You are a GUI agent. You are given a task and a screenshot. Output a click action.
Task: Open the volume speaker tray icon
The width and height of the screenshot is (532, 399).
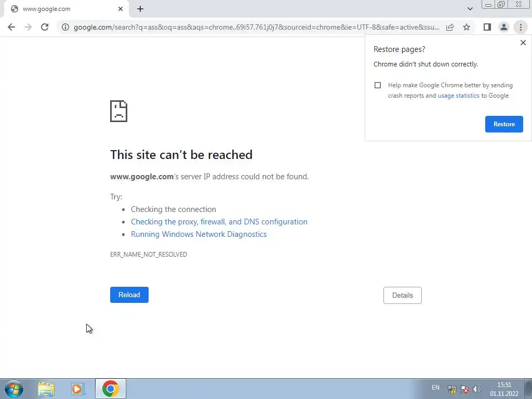477,389
